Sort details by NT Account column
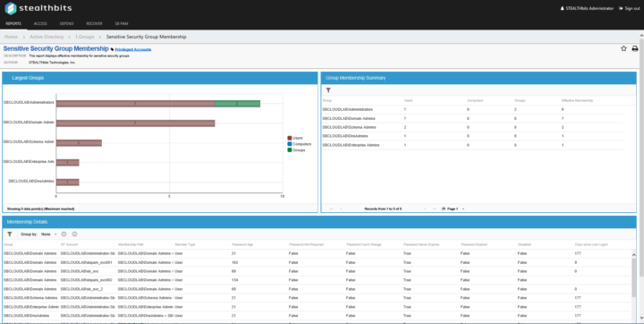Viewport: 644px width, 324px height. 69,244
